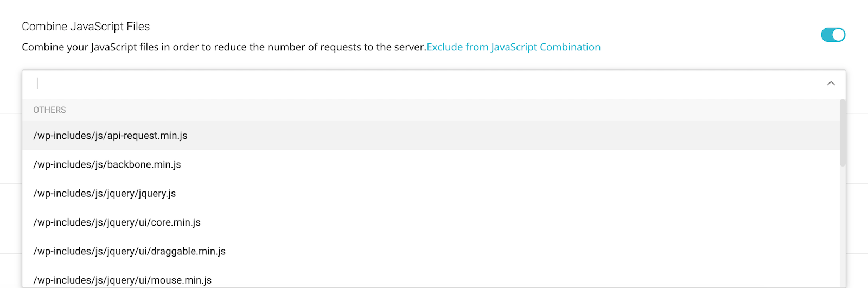Image resolution: width=868 pixels, height=288 pixels.
Task: Pick the jquery ui core.min.js entry
Action: coord(117,222)
